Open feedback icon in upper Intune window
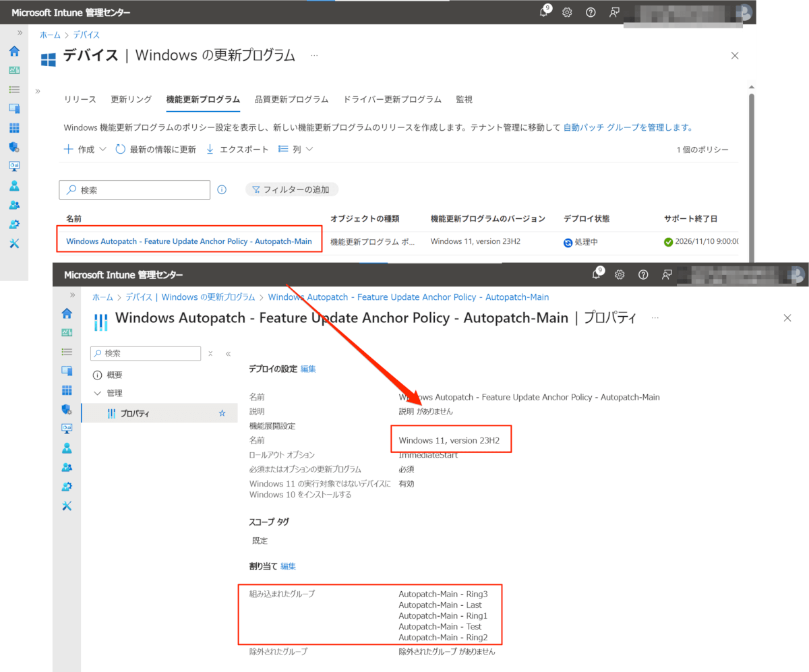The height and width of the screenshot is (672, 809). [x=614, y=12]
